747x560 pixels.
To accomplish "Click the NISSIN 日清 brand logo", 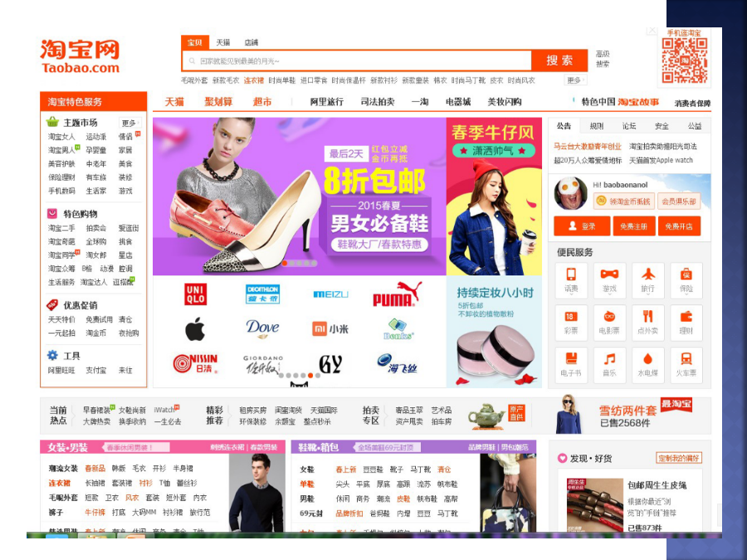I will coord(195,363).
